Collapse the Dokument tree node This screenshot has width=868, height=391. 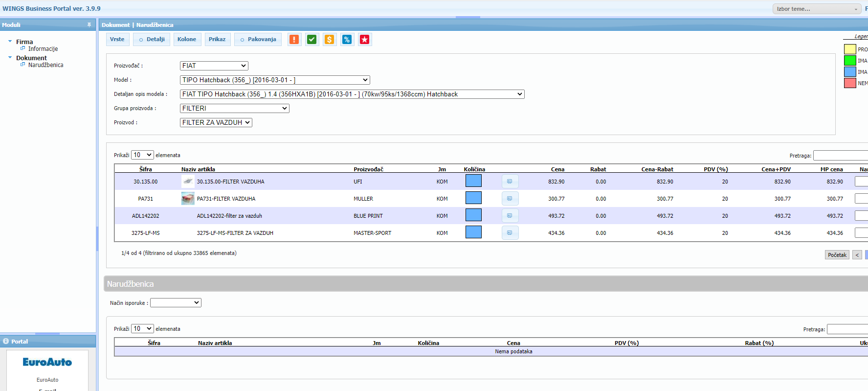(10, 58)
